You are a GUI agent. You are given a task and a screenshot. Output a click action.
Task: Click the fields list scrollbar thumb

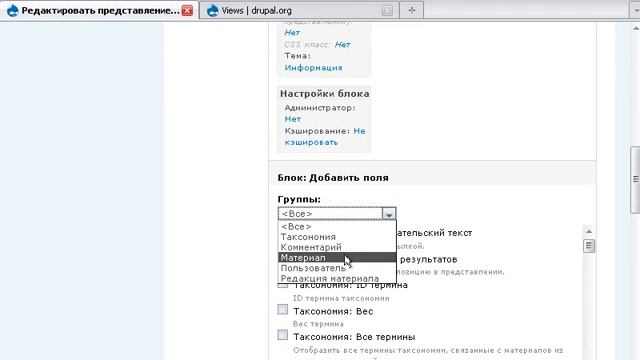(589, 246)
